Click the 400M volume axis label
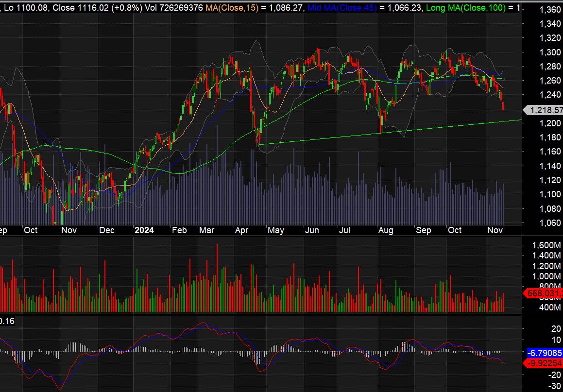This screenshot has height=392, width=563. point(550,307)
